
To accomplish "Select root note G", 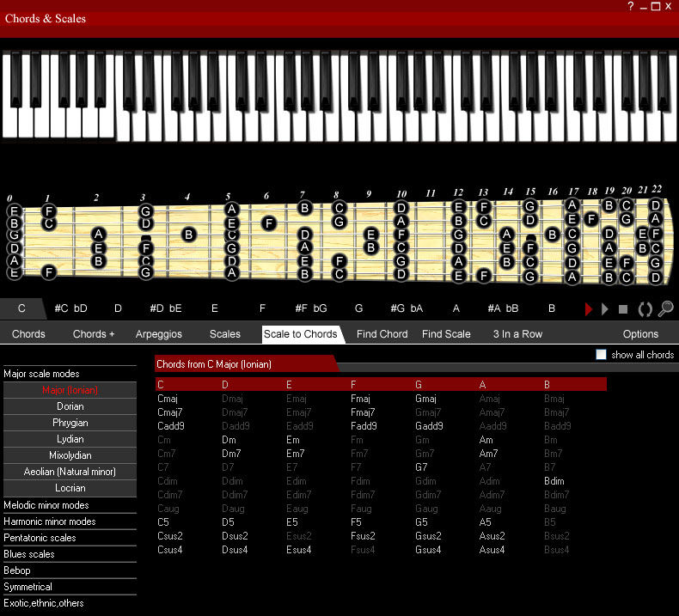I will tap(358, 308).
